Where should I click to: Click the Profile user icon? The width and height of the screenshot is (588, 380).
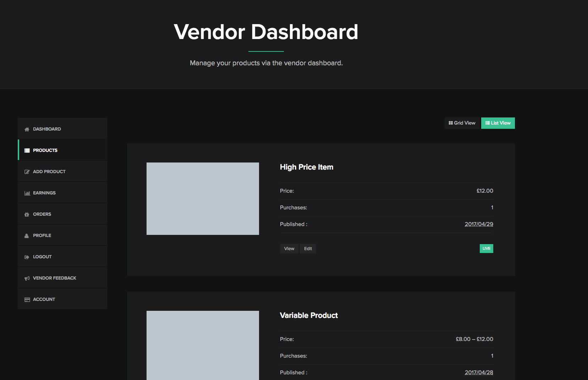coord(27,236)
